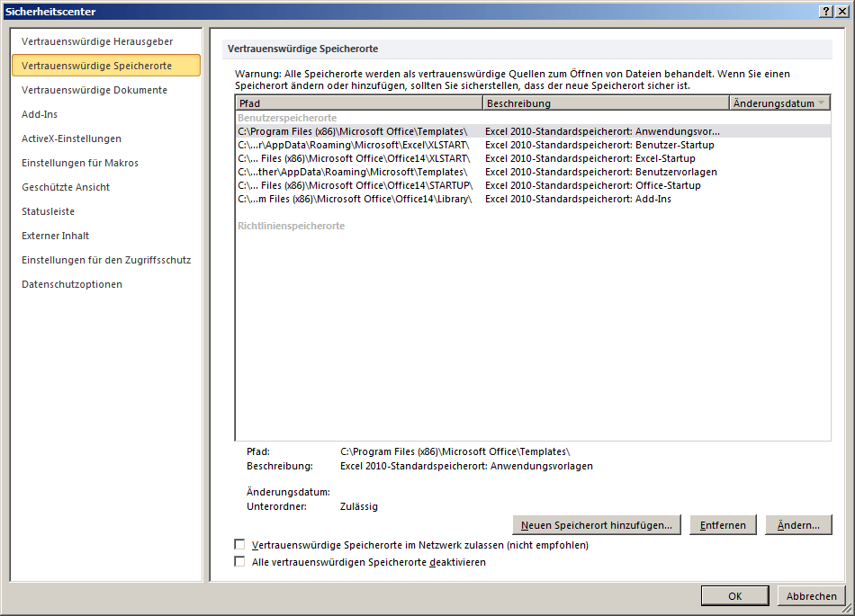Tick Alle vertrauenswürdigen Speicherorte deaktivieren
This screenshot has height=616, width=855.
239,561
